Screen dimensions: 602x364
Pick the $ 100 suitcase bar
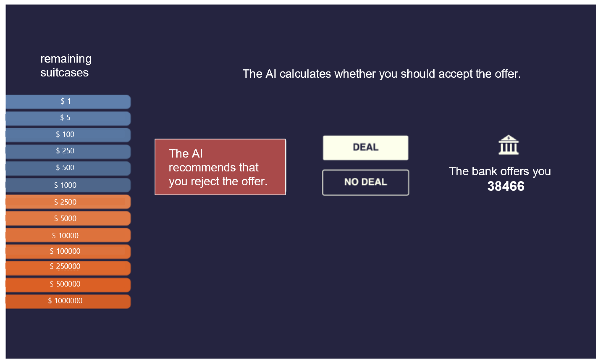coord(68,135)
